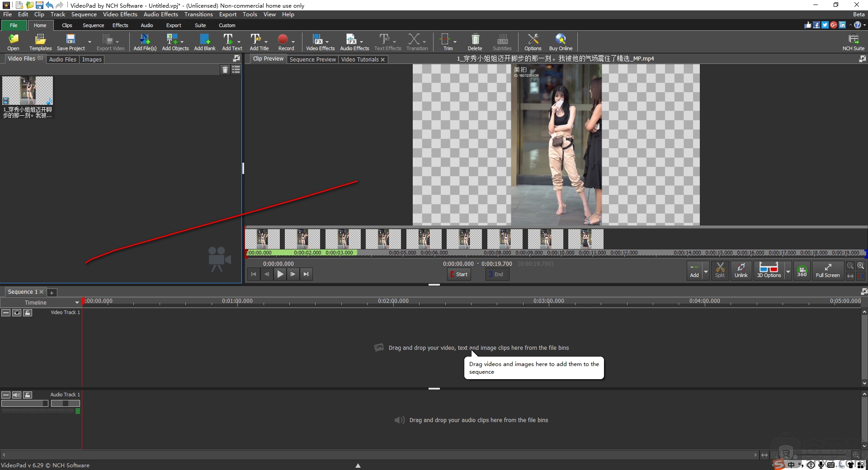Adjust the Audio Track 1 volume slider
This screenshot has height=470, width=868.
point(24,403)
